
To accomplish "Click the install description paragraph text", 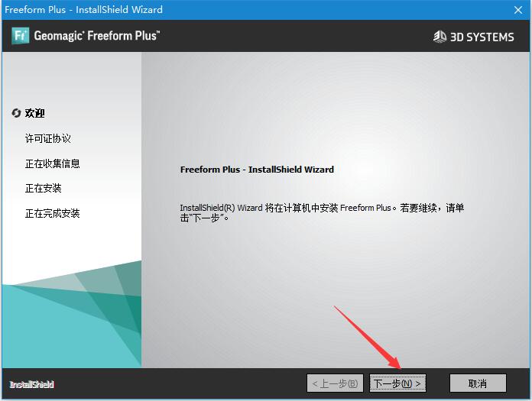I will (322, 212).
